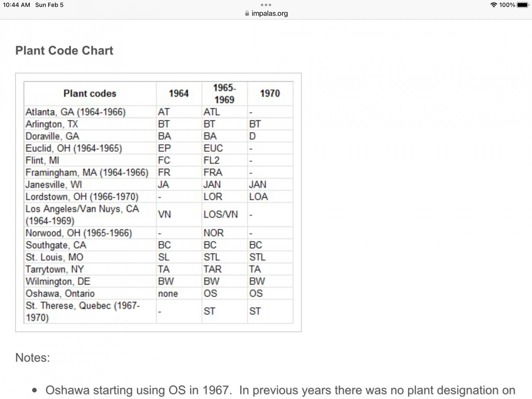Tap the battery indicator icon
The height and width of the screenshot is (399, 532).
tap(523, 5)
